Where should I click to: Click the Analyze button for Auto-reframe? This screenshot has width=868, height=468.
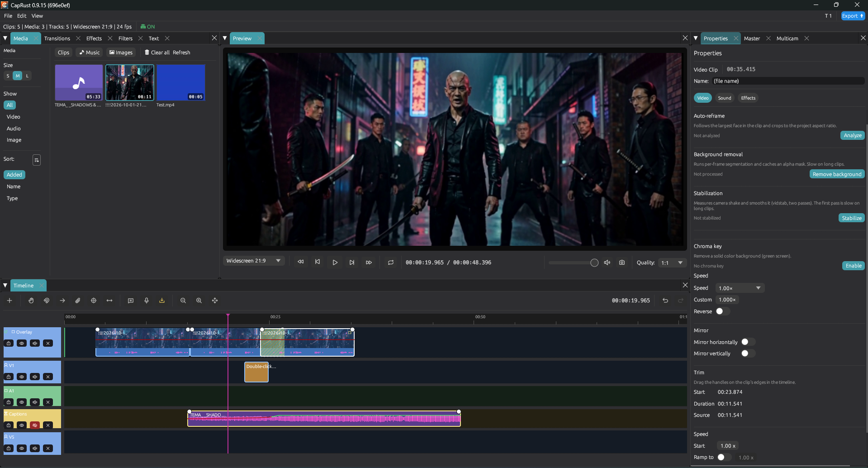(852, 135)
